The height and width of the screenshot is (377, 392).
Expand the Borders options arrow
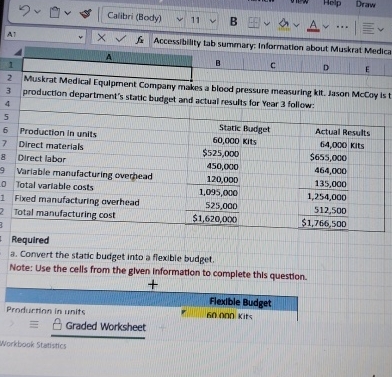267,23
